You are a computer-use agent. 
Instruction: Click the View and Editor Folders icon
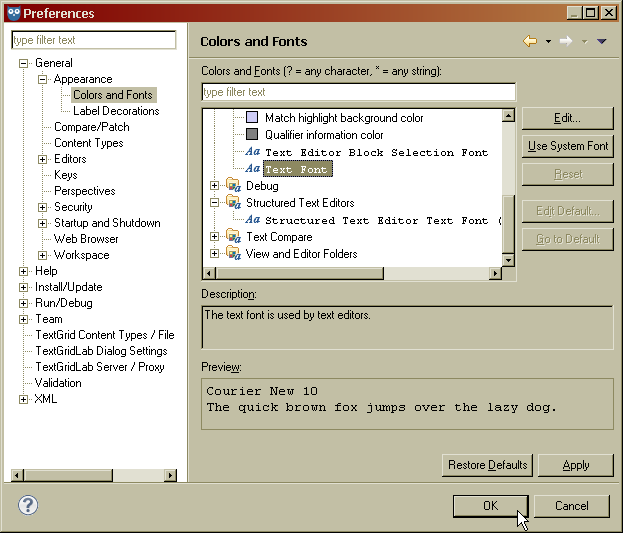[233, 254]
